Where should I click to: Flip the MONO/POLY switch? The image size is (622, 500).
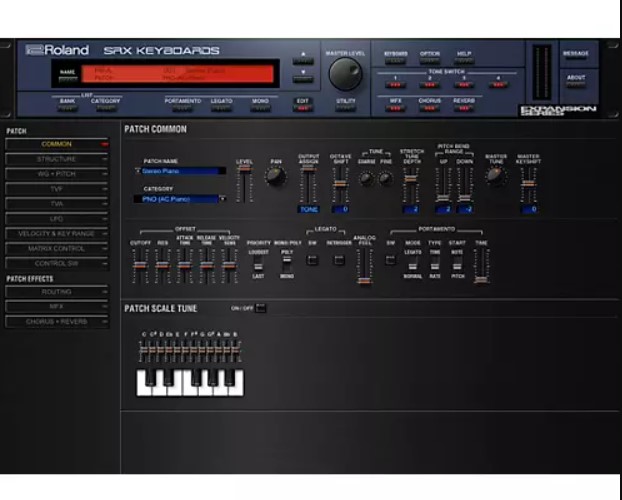(287, 264)
